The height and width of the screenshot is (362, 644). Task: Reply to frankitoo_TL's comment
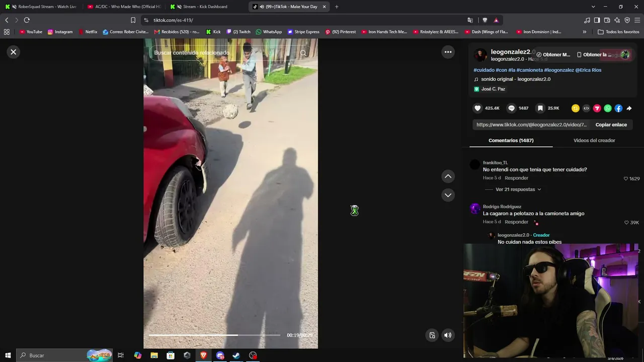tap(517, 178)
